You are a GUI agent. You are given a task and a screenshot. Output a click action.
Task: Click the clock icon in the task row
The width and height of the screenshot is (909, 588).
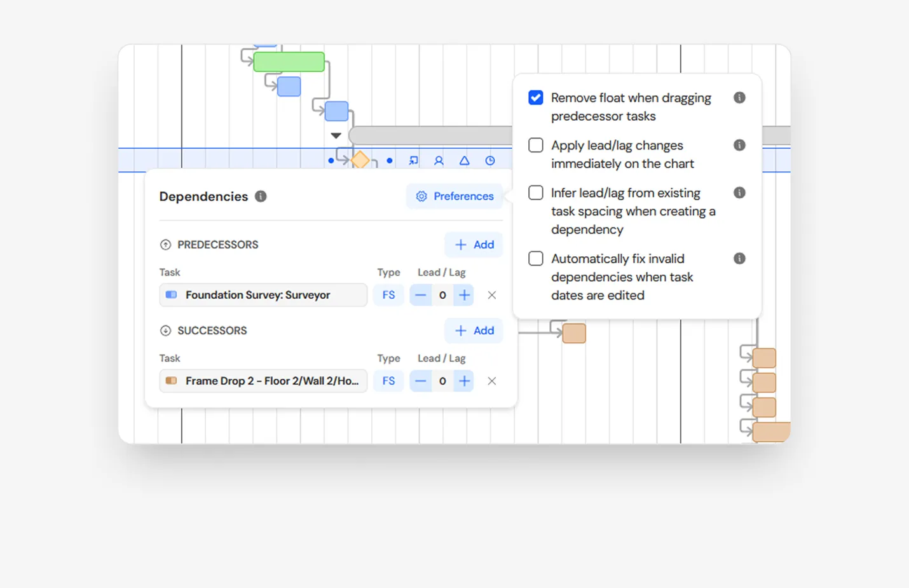[490, 161]
